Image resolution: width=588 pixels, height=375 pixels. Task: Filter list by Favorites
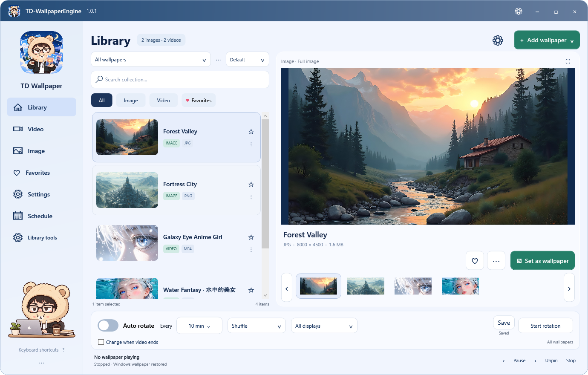tap(199, 101)
